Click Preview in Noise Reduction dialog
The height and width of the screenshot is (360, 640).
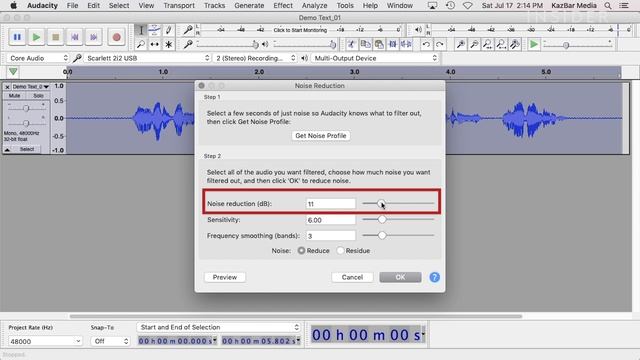224,277
